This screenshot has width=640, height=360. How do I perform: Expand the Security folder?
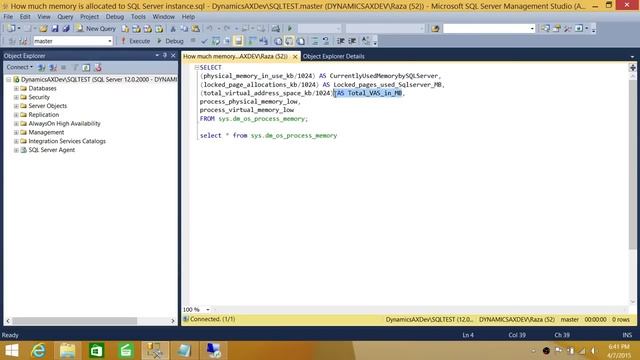click(16, 97)
